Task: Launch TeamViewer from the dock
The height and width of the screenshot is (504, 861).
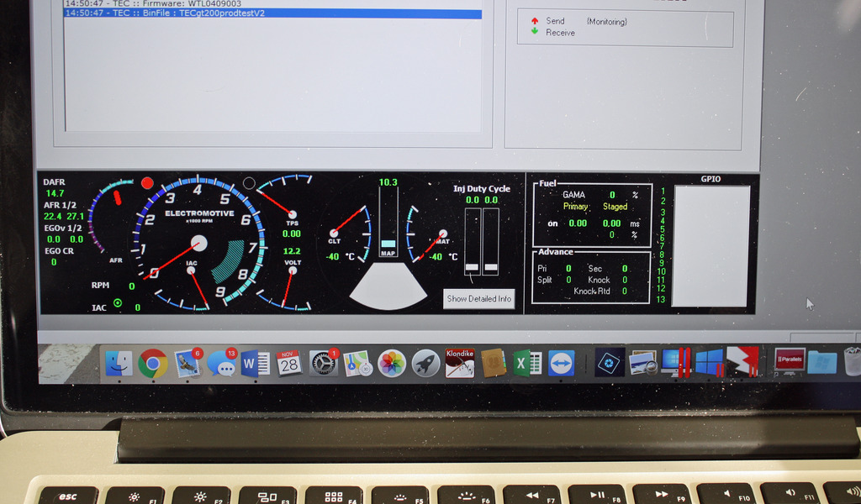Action: point(561,363)
